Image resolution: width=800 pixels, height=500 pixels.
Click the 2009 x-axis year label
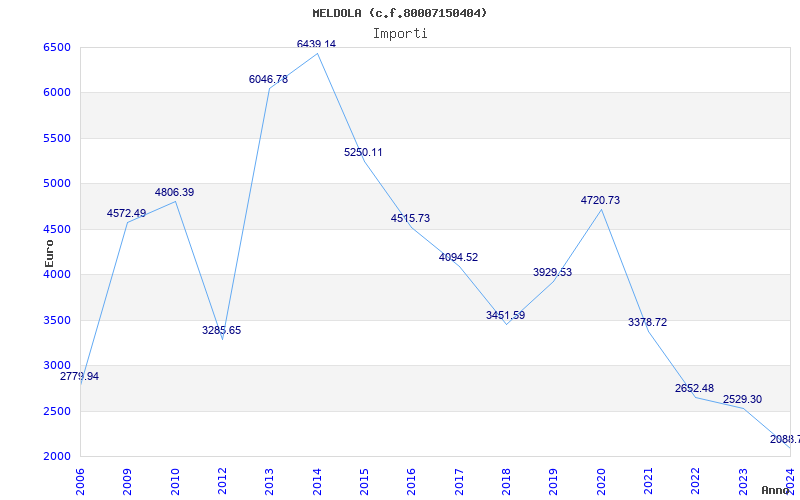[128, 482]
